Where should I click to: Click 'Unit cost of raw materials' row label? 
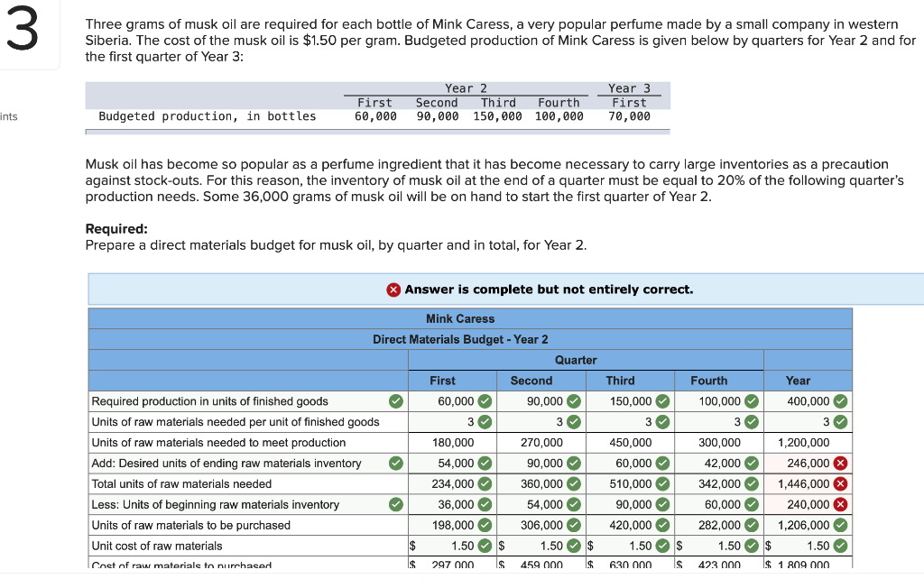click(x=157, y=546)
